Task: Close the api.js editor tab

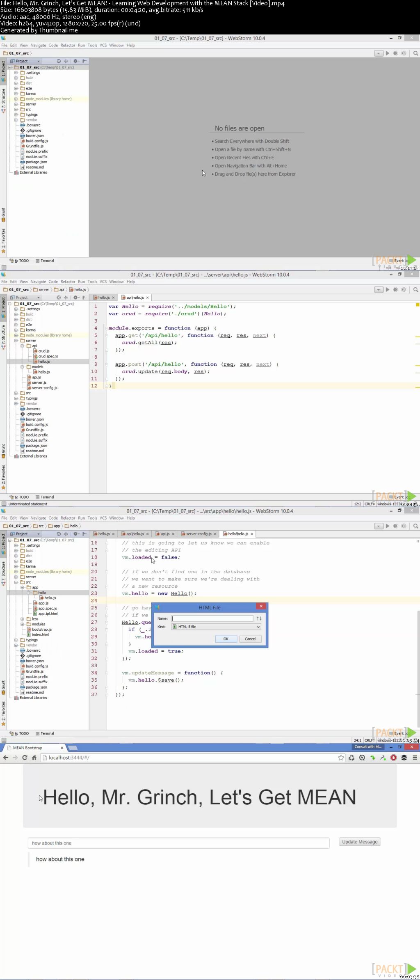Action: [x=173, y=534]
